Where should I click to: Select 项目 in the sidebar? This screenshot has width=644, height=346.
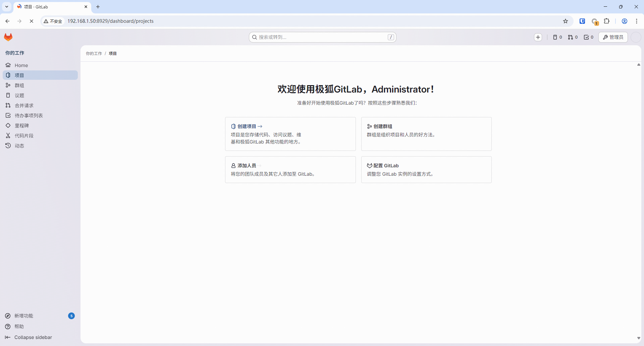[x=40, y=75]
